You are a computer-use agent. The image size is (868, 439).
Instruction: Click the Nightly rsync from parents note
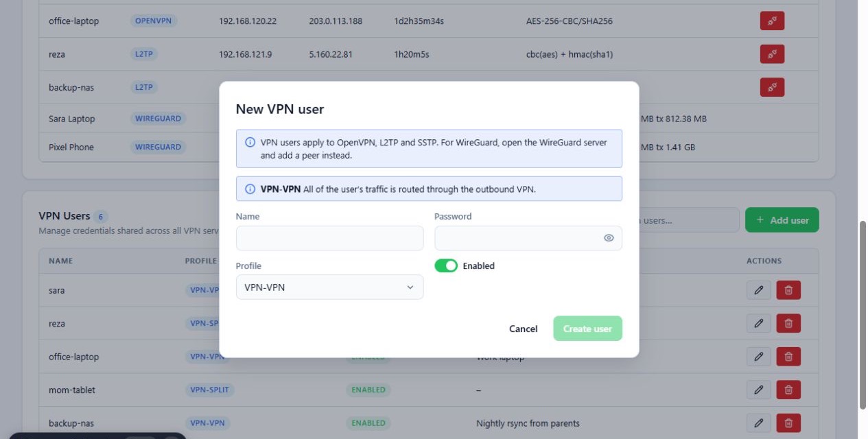528,423
